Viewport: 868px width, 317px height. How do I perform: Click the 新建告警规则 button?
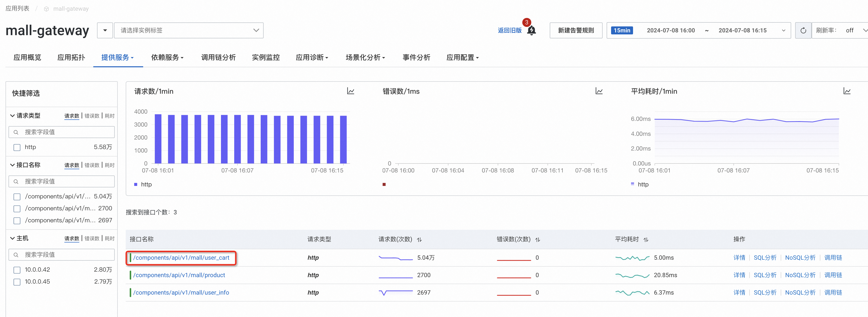pyautogui.click(x=576, y=31)
